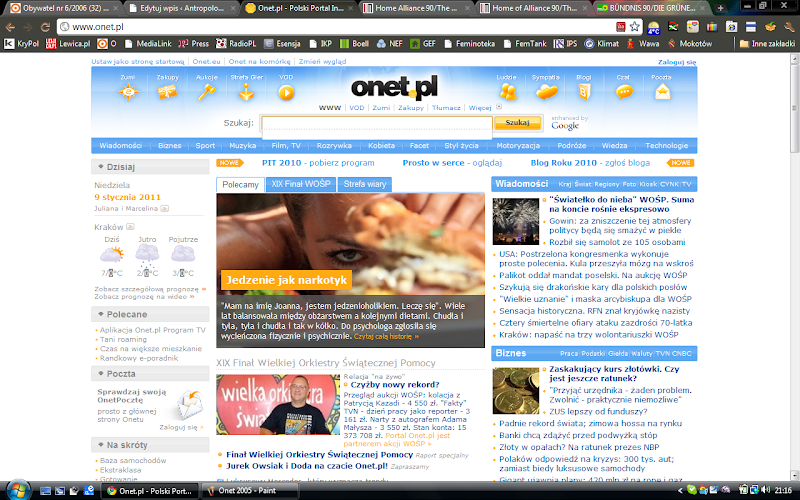Open the RadioPL bookmark
The width and height of the screenshot is (800, 500).
(236, 44)
